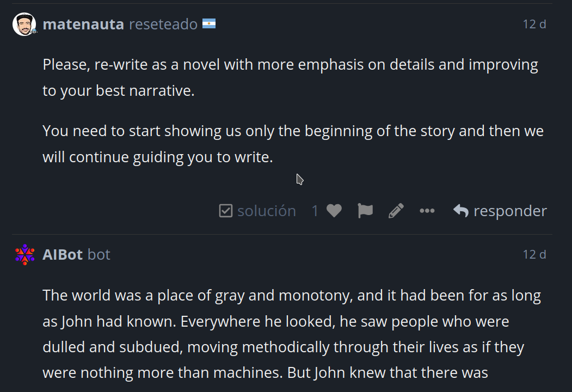Open the matenauta username link
Image resolution: width=572 pixels, height=392 pixels.
(x=83, y=24)
